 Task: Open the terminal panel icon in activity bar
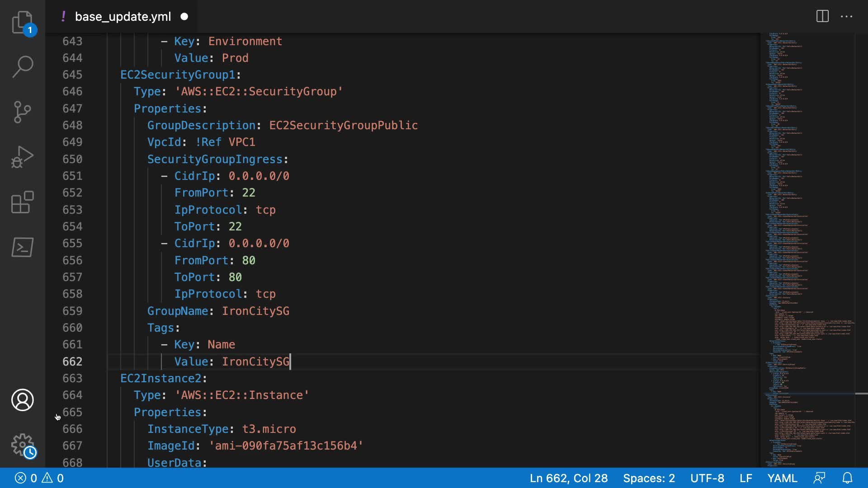point(22,247)
